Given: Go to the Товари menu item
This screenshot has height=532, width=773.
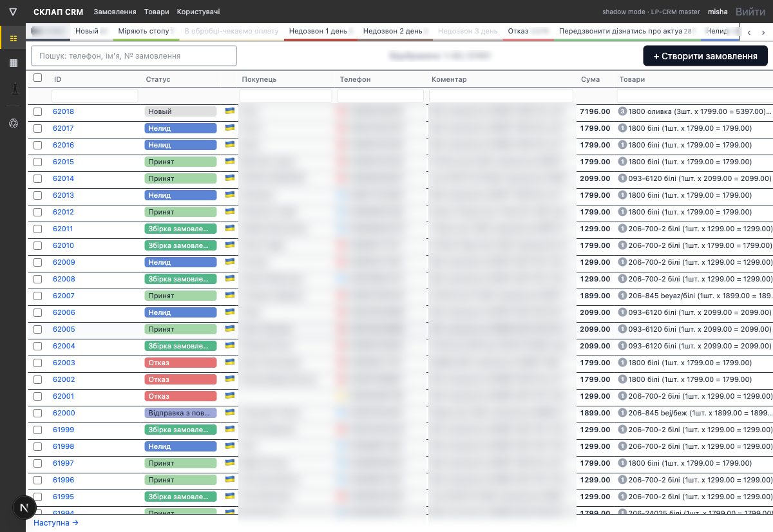Looking at the screenshot, I should coord(157,12).
